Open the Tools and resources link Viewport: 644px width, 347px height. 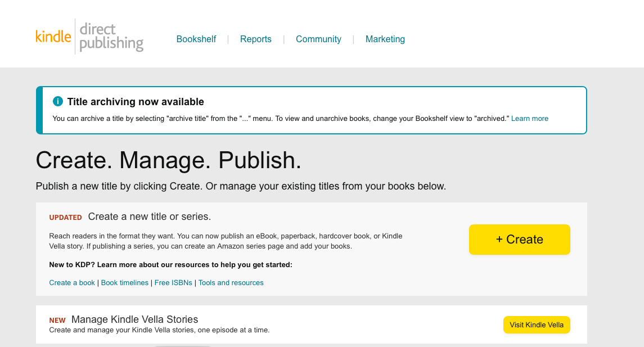pos(231,283)
